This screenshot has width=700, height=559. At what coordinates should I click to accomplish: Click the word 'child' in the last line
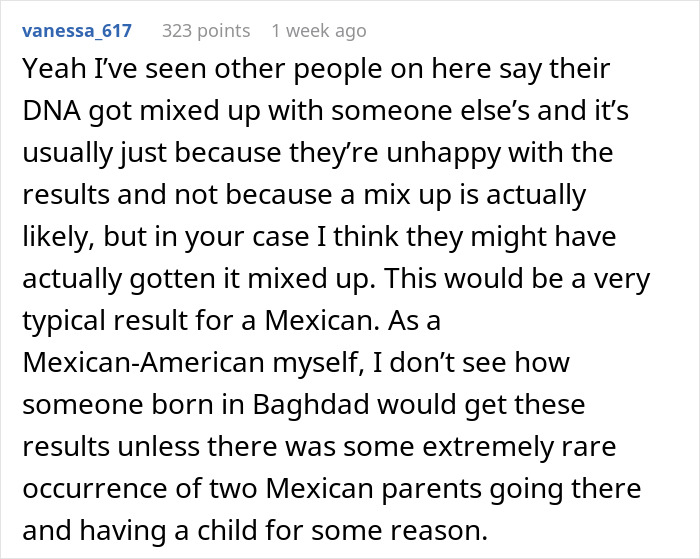[228, 531]
